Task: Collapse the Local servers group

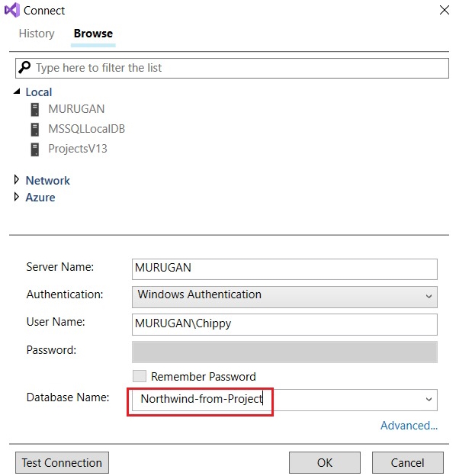Action: 17,92
